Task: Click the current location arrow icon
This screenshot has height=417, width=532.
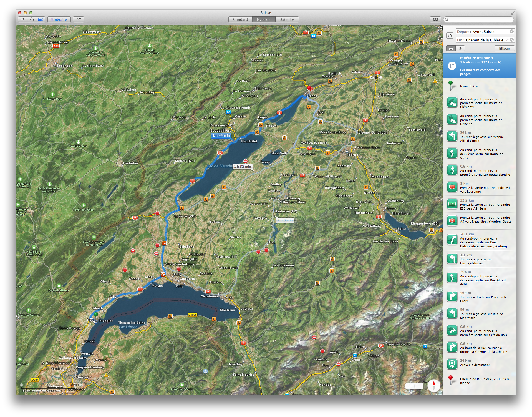Action: 23,19
